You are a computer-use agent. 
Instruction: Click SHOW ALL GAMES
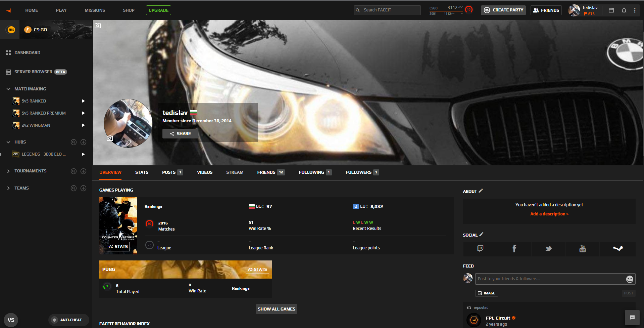coord(277,309)
